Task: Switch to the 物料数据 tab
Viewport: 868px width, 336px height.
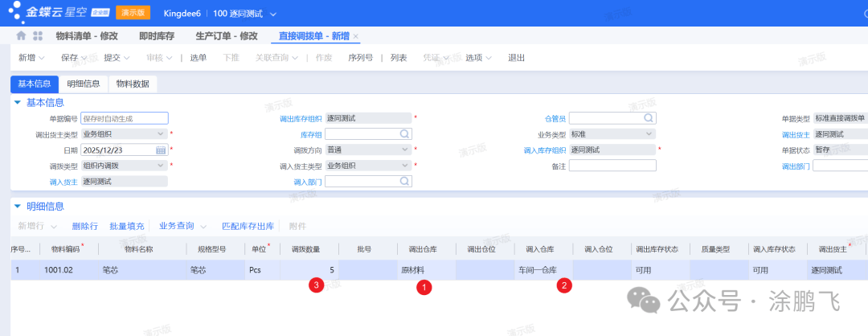Action: tap(133, 84)
